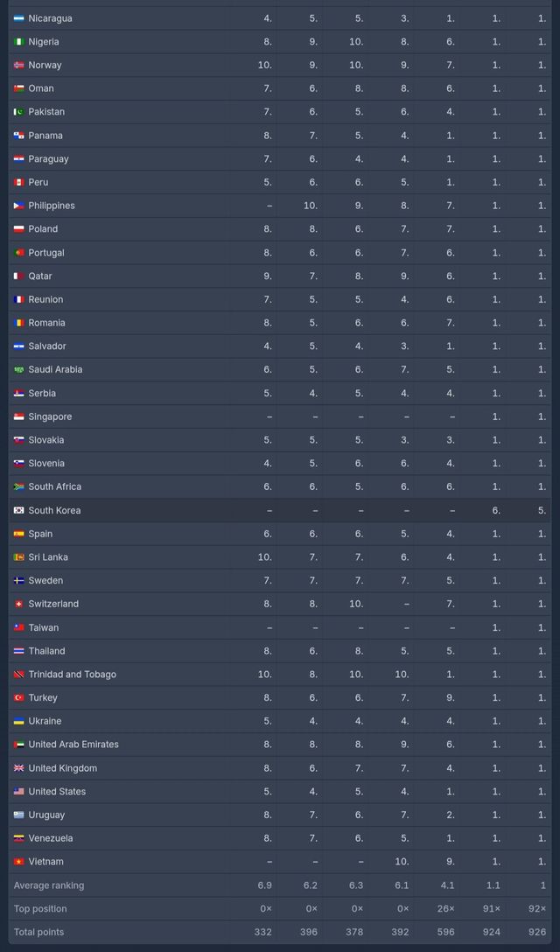Click the Norway flag icon
Viewport: 560px width, 952px height.
click(x=18, y=66)
